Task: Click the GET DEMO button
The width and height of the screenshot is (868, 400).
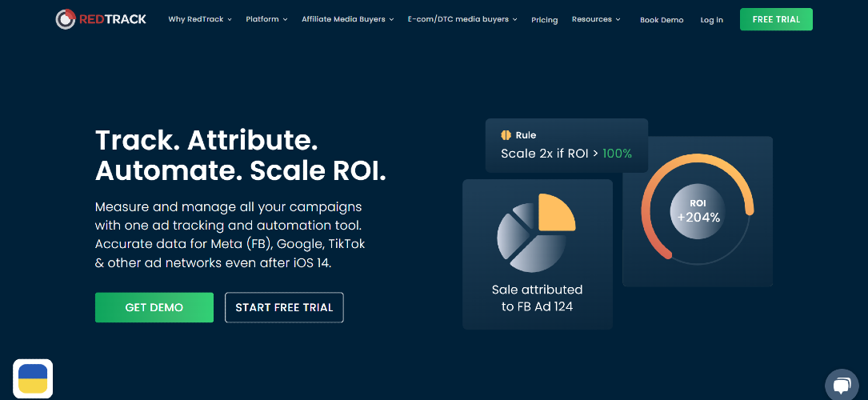Action: pyautogui.click(x=154, y=308)
